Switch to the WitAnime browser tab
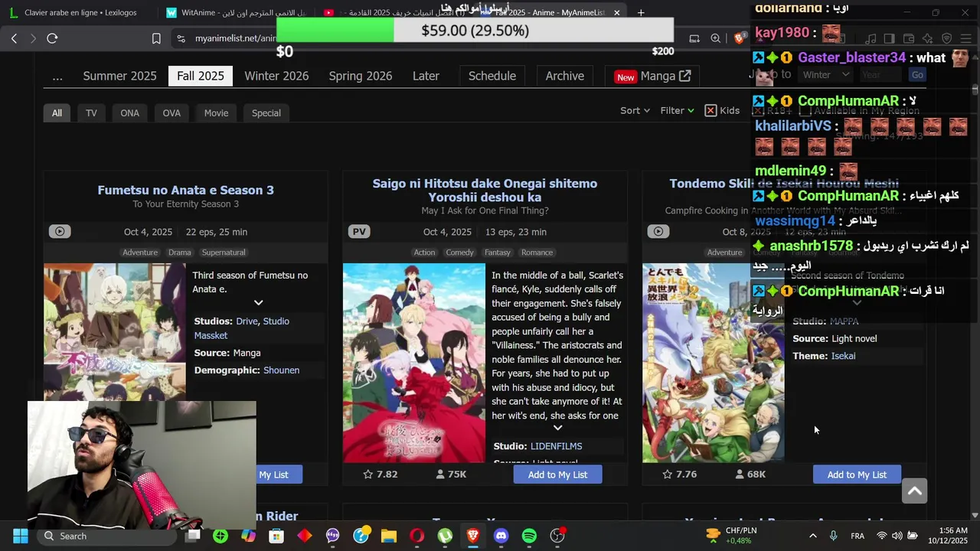Viewport: 980px width, 551px height. pos(236,12)
